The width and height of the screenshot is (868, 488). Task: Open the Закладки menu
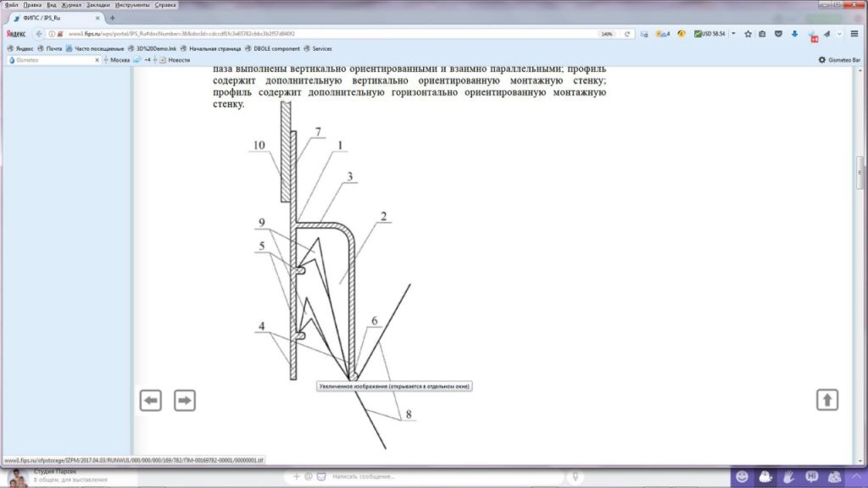coord(97,5)
